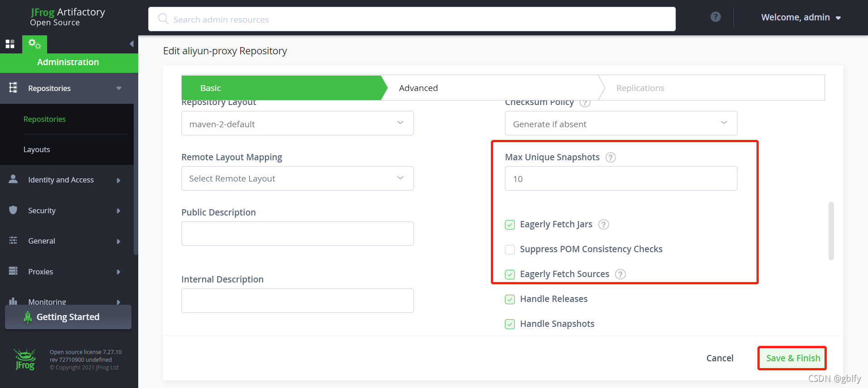Enable Suppress POM Consistency Checks
868x388 pixels.
coord(510,249)
